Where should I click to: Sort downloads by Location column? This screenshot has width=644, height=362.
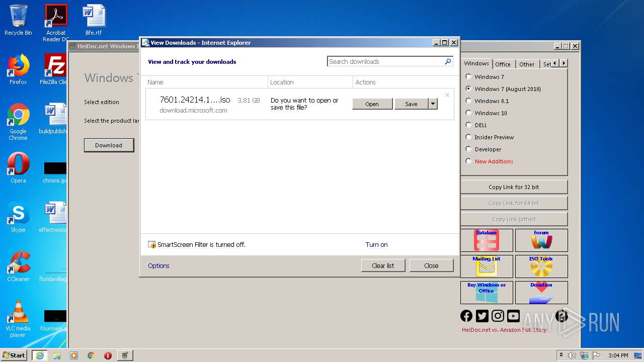[x=310, y=82]
